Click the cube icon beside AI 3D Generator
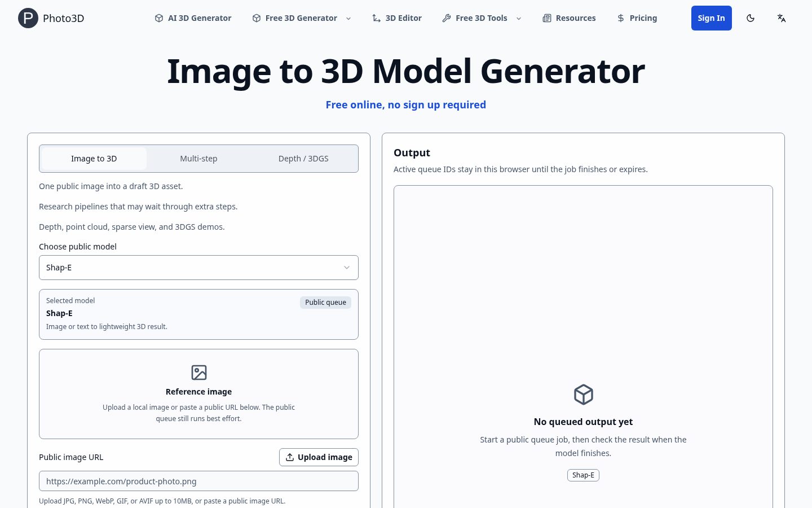This screenshot has height=508, width=812. click(159, 18)
